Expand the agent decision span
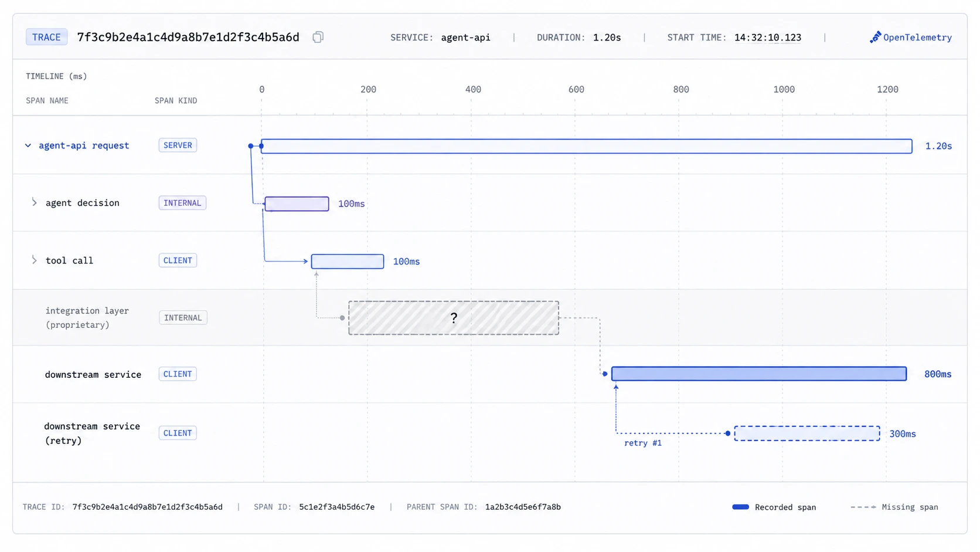Image resolution: width=980 pixels, height=552 pixels. tap(35, 202)
